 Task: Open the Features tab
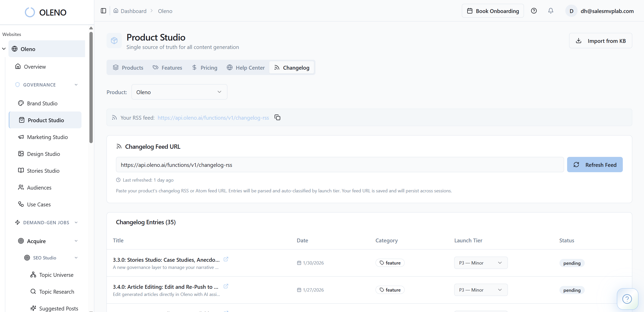pyautogui.click(x=168, y=67)
